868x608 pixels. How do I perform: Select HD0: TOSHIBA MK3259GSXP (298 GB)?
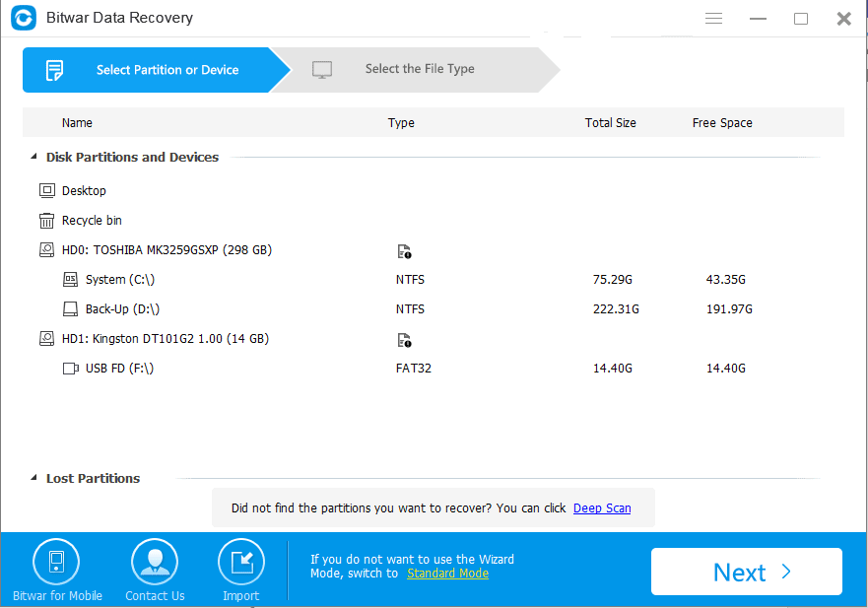[x=167, y=249]
